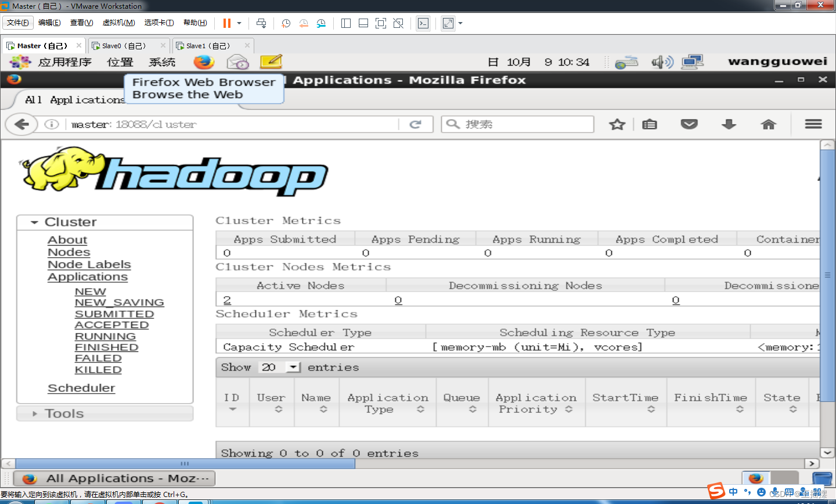
Task: Open the 应用程序 menu in the guest panel
Action: (65, 62)
